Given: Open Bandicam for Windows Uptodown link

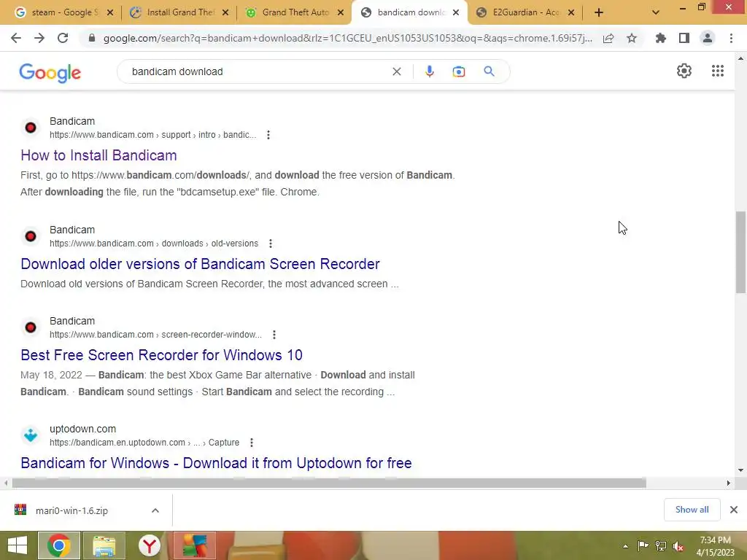Looking at the screenshot, I should click(x=216, y=463).
